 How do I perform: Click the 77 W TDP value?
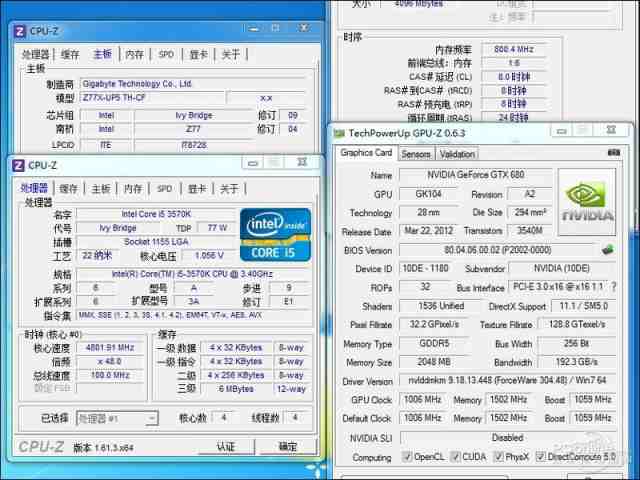[x=217, y=228]
